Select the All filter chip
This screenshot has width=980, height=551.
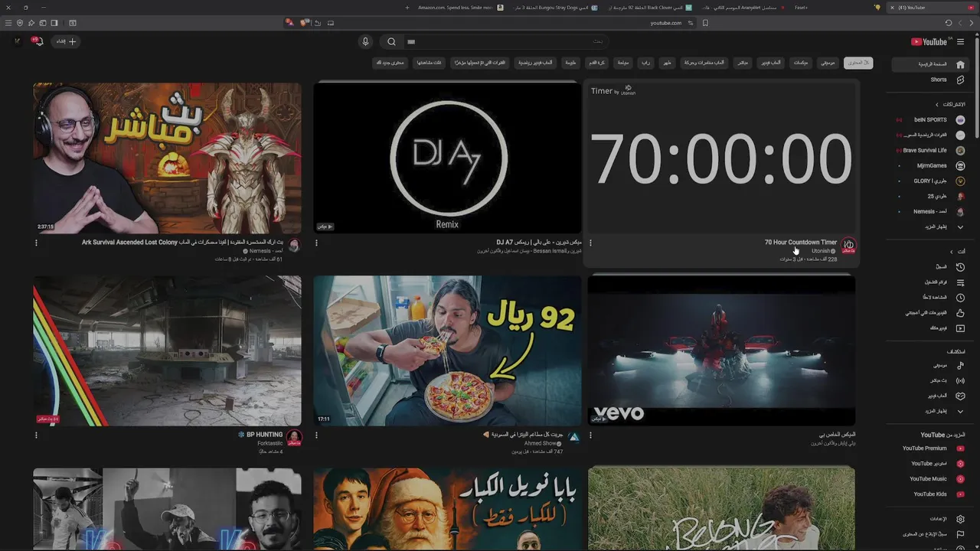click(858, 63)
